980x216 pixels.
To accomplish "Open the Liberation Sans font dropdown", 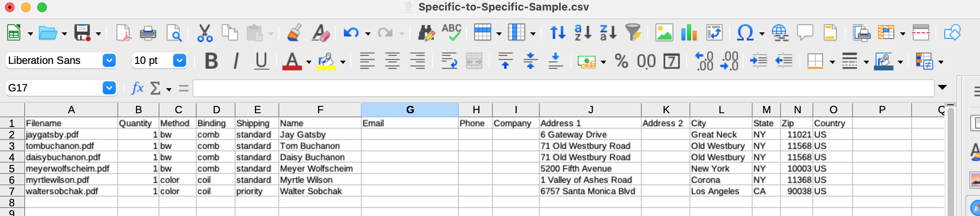I will coord(109,61).
